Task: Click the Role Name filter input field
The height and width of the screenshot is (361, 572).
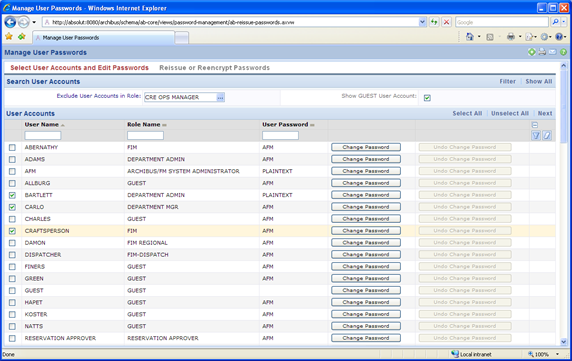Action: click(x=145, y=136)
